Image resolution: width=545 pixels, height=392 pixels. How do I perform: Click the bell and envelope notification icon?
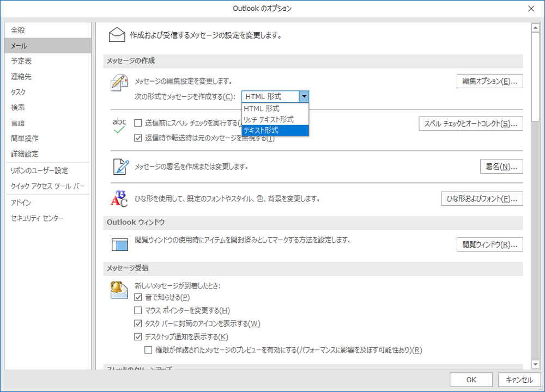pyautogui.click(x=119, y=289)
